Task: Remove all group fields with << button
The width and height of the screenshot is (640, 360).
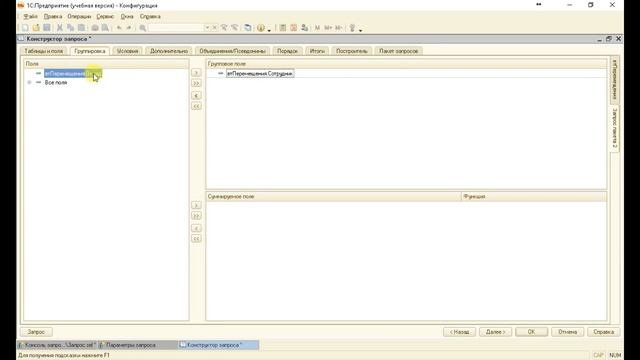Action: pos(196,106)
